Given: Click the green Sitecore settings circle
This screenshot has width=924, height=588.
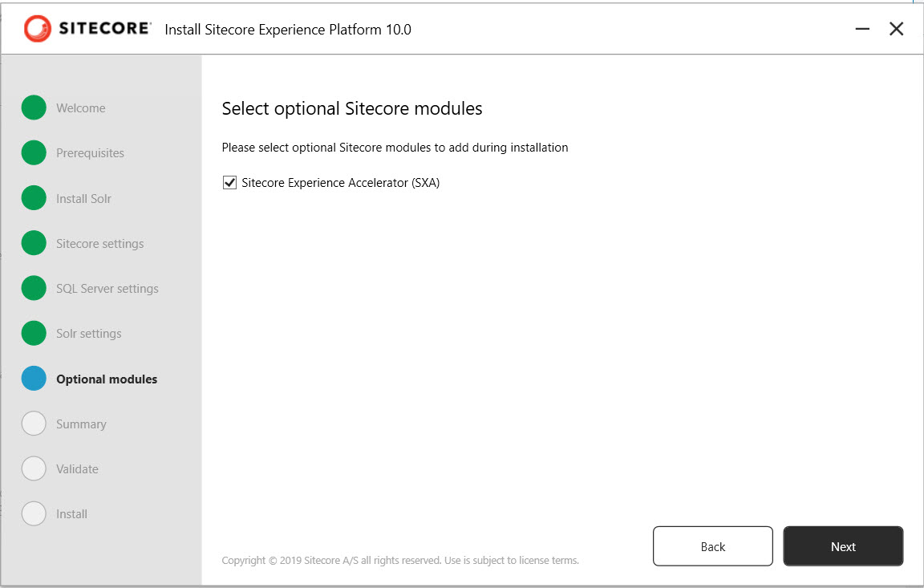Looking at the screenshot, I should click(x=34, y=243).
